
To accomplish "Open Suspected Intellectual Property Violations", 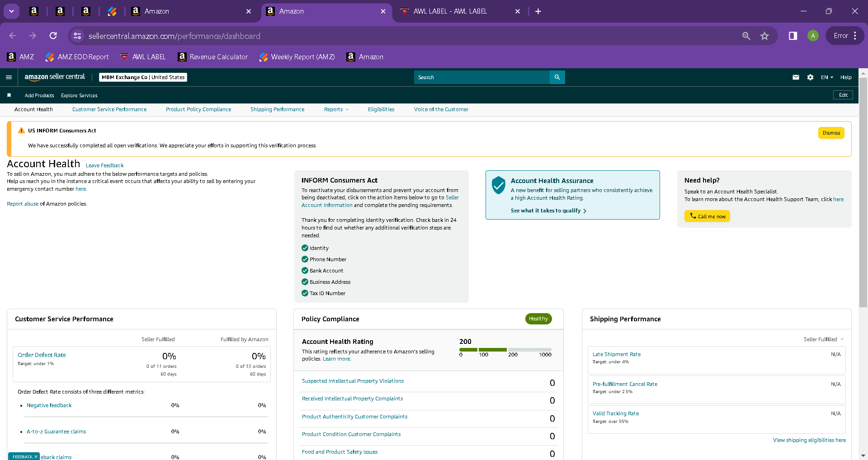I will (x=353, y=381).
